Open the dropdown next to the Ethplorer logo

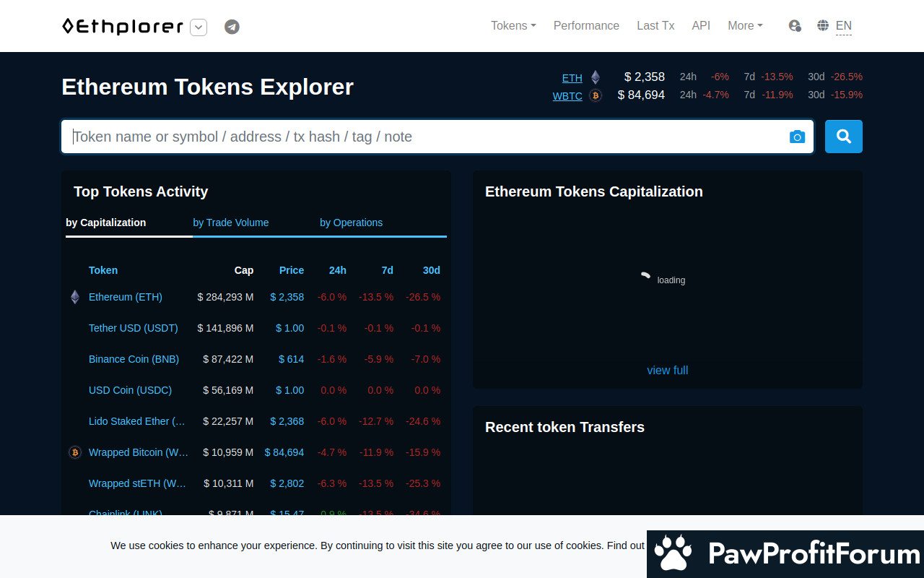point(199,27)
